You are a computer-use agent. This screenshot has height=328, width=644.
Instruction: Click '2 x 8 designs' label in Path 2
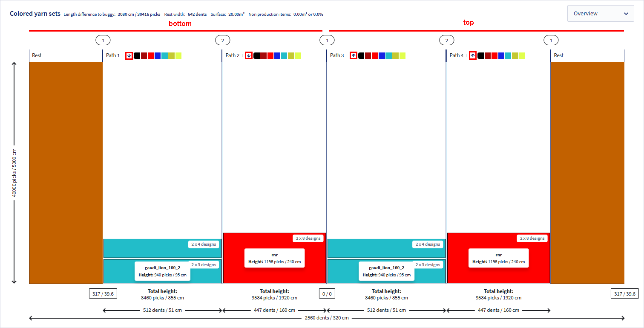[308, 238]
